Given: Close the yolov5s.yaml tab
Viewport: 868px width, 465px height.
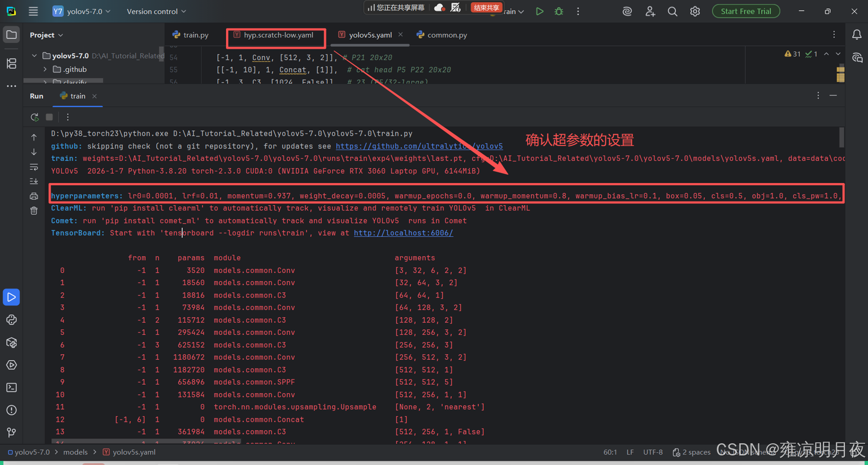Looking at the screenshot, I should point(401,34).
